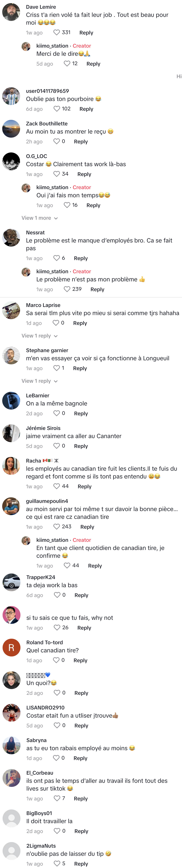This screenshot has width=182, height=868.
Task: Reply to Nessrat's comment
Action: coord(81,258)
